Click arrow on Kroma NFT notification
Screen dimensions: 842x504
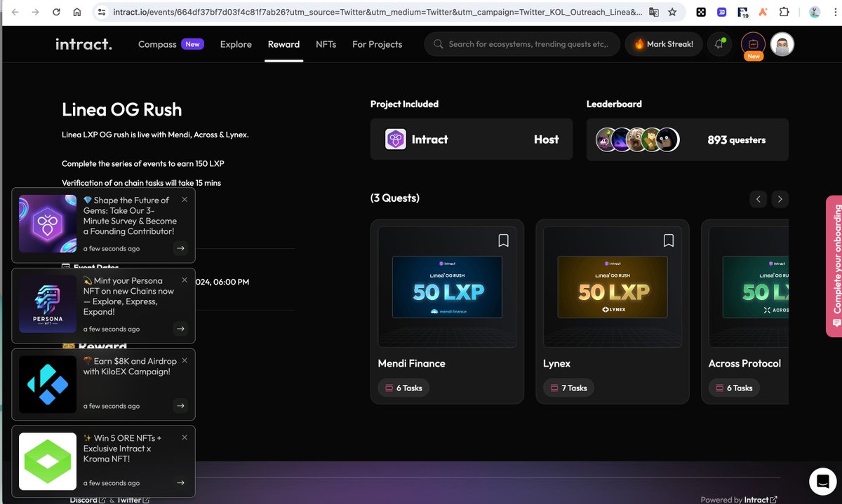(180, 483)
